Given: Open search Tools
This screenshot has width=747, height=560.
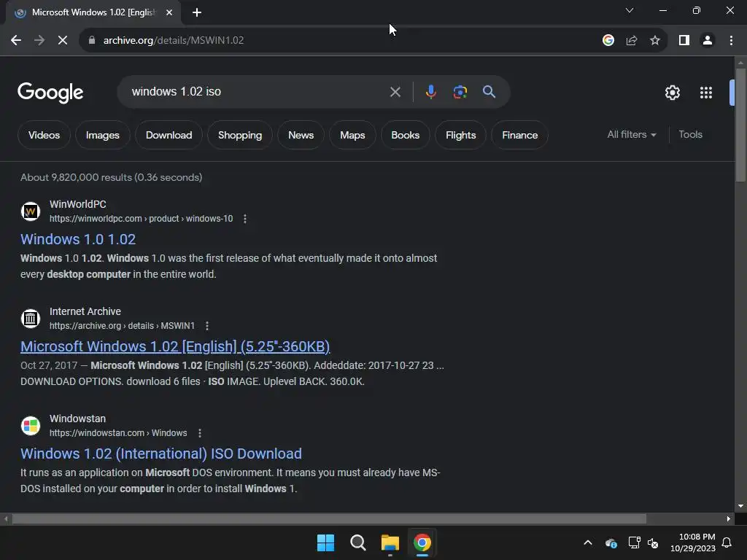Looking at the screenshot, I should pyautogui.click(x=690, y=135).
